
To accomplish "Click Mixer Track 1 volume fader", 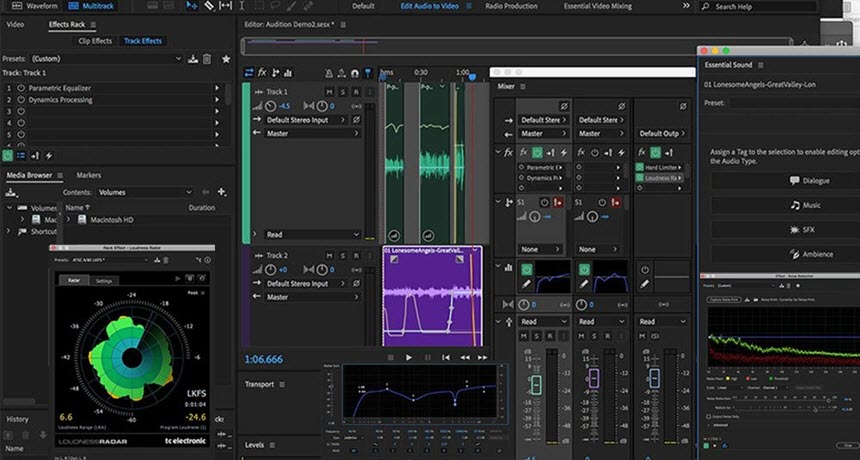I will click(536, 385).
